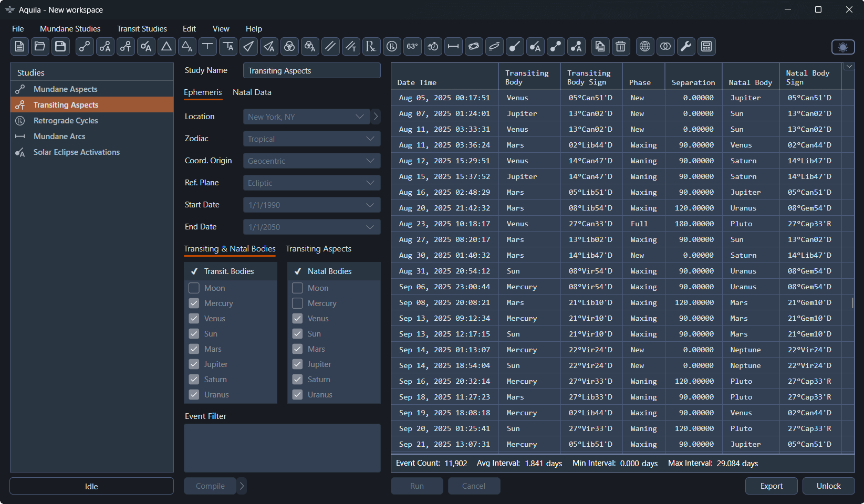
Task: Click the wedge icon without letter
Action: pos(248,47)
